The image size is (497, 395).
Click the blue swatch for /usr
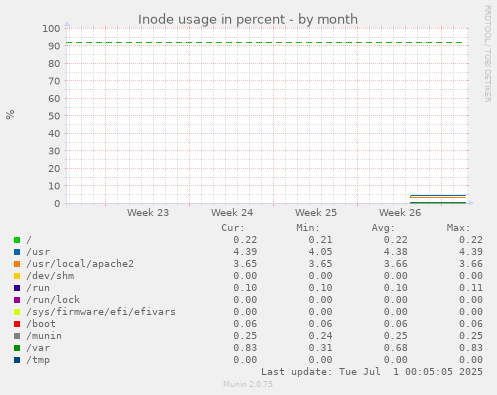tap(17, 252)
